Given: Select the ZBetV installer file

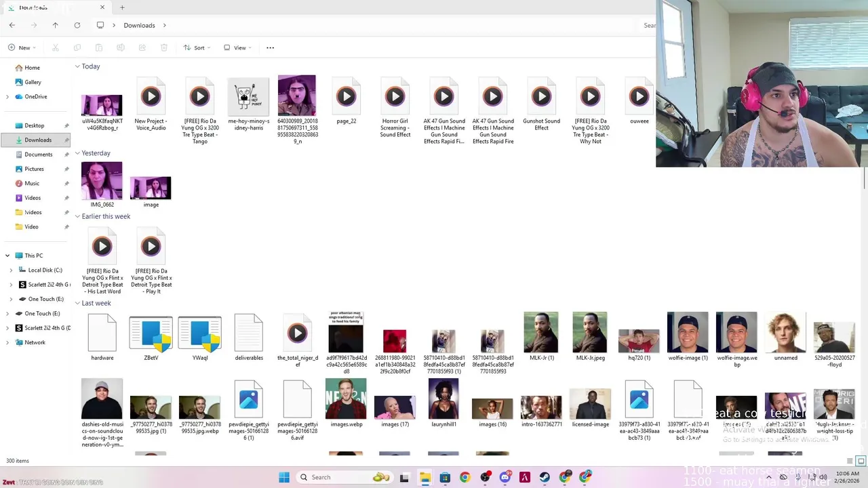Looking at the screenshot, I should click(x=151, y=338).
